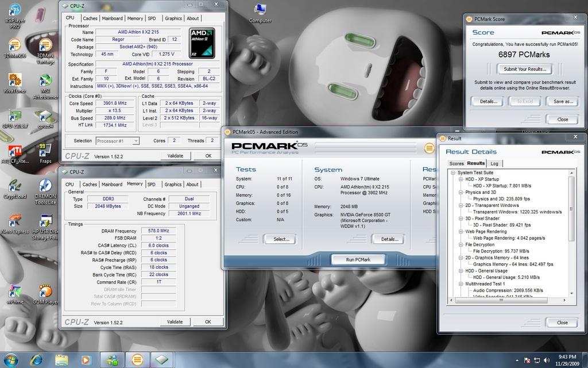The height and width of the screenshot is (368, 588).
Task: Select the GPU-Z.0.3.7 desktop icon
Action: pos(15,118)
